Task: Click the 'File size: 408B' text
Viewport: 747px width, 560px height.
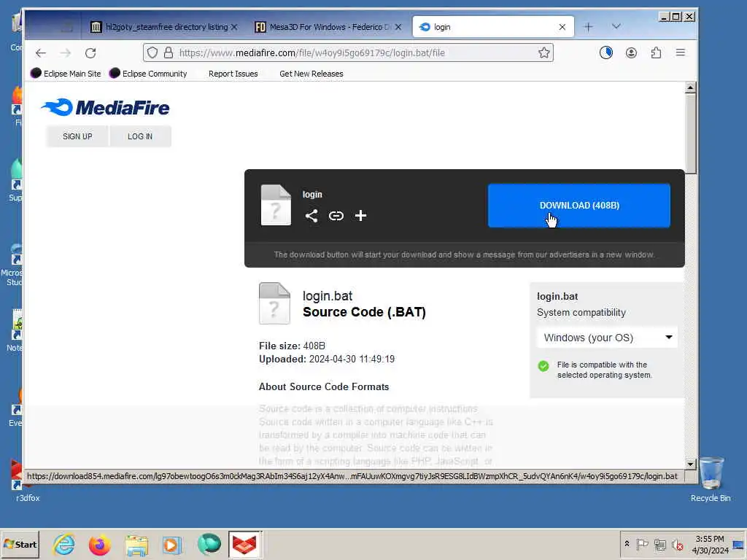Action: (292, 346)
